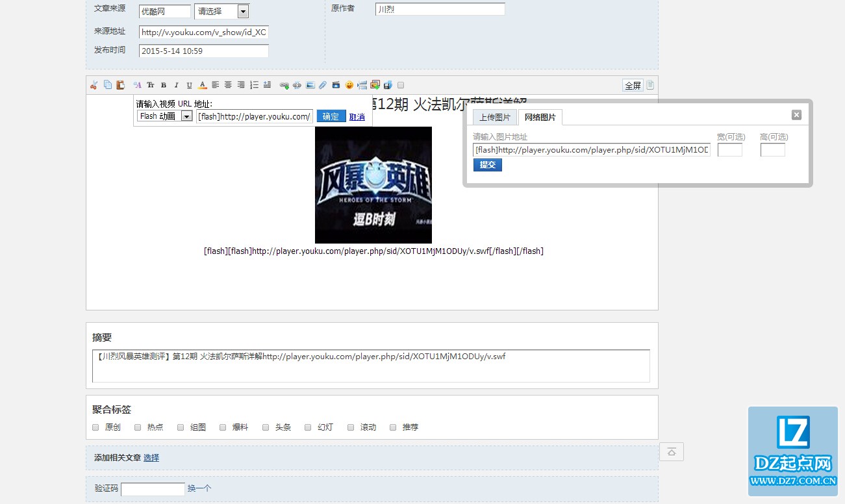Click the [flash] URL text in editor
Viewport: 845px width, 504px height.
click(373, 251)
